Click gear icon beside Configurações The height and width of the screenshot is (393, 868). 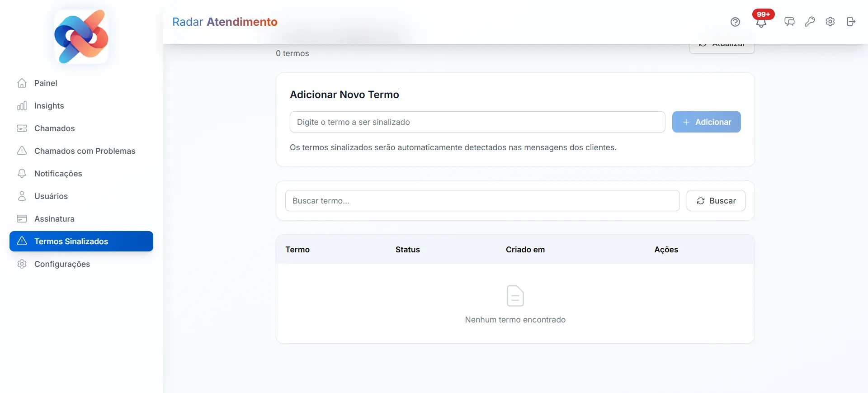(x=22, y=264)
